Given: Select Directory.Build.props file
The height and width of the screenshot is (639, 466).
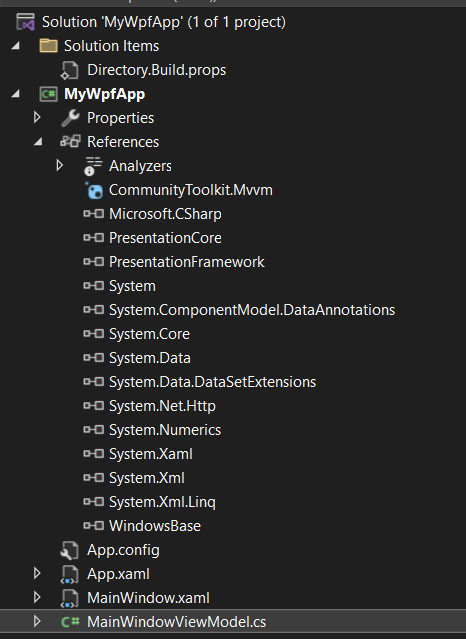Looking at the screenshot, I should coord(157,70).
